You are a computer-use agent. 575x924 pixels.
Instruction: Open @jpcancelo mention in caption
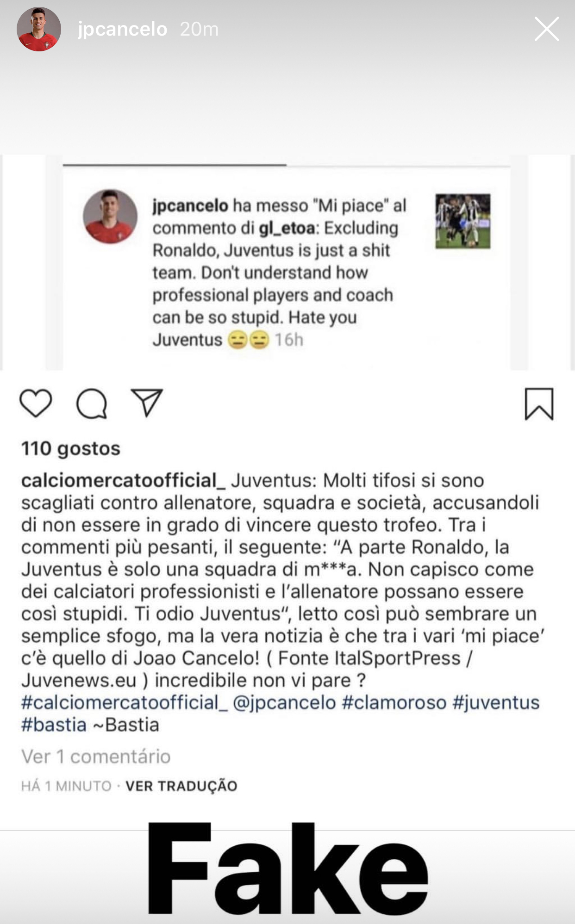pyautogui.click(x=284, y=702)
